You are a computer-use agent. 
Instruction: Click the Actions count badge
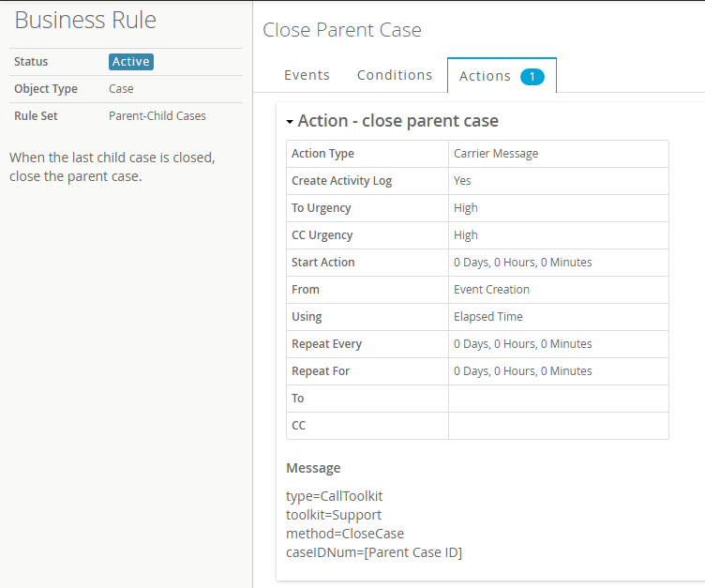coord(532,76)
